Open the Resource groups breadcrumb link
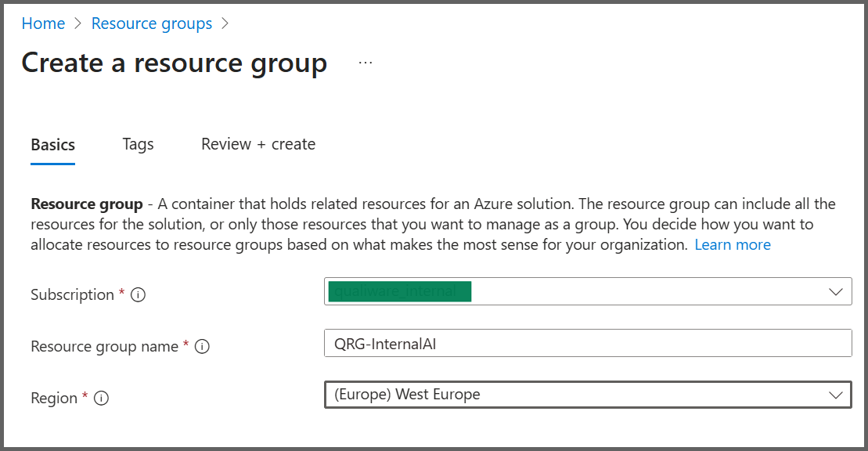Screen dimensions: 868x451 151,23
